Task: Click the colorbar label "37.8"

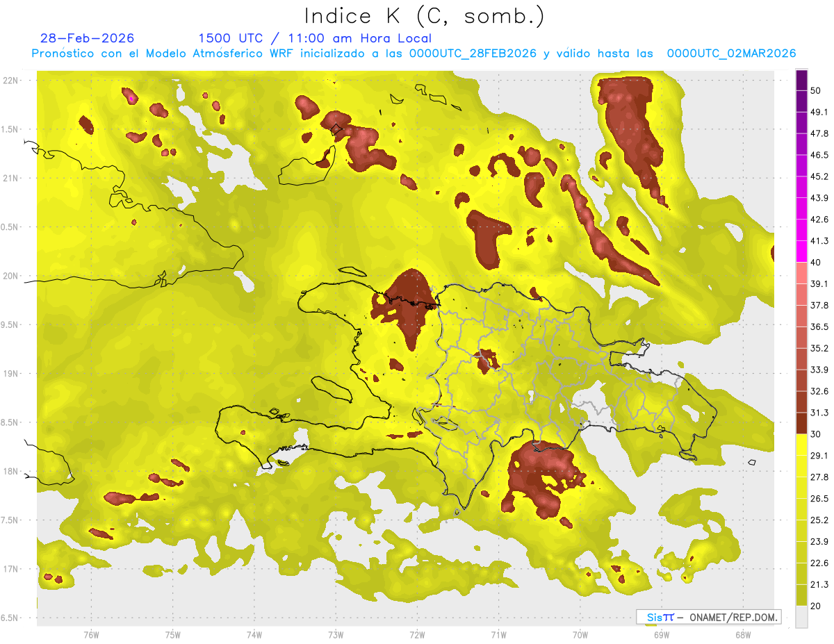Action: [819, 305]
